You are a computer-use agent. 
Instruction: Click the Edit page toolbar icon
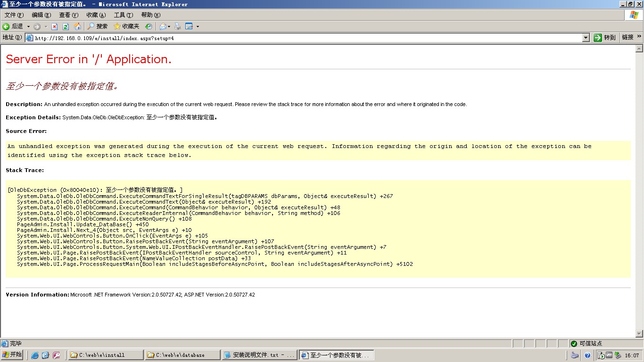pyautogui.click(x=189, y=26)
